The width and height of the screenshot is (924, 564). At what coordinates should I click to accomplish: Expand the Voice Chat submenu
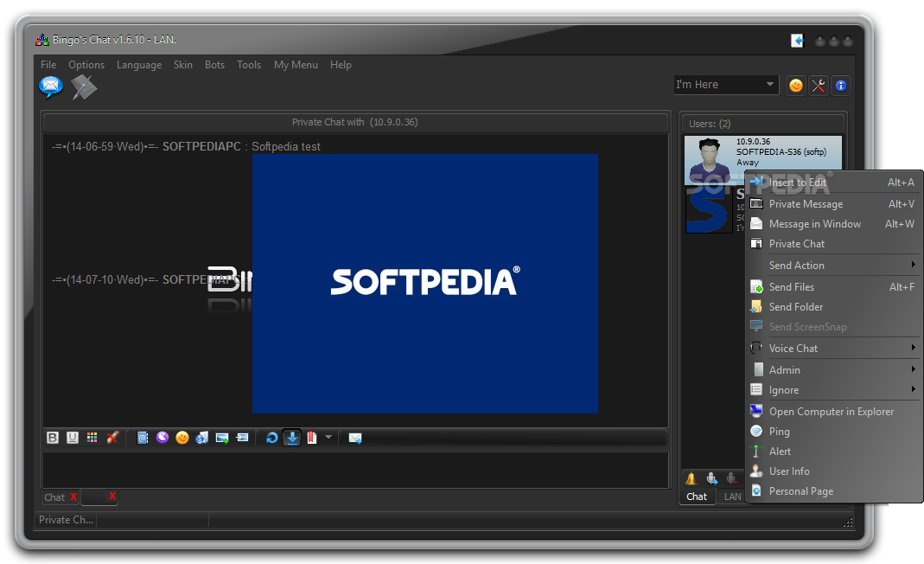[833, 349]
